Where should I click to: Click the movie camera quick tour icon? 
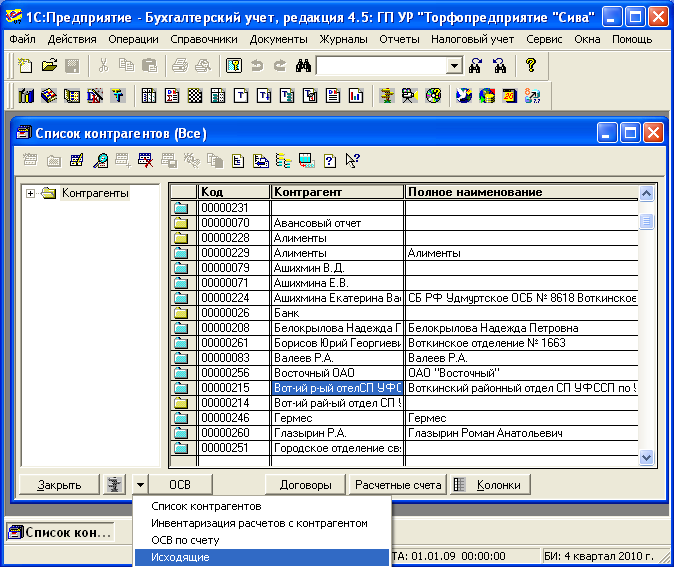(x=410, y=95)
